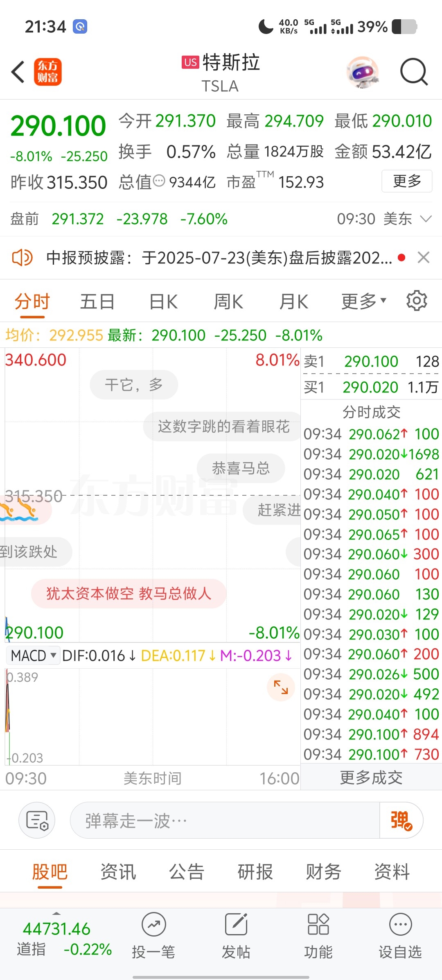Tap the back arrow icon
The height and width of the screenshot is (980, 442).
click(18, 72)
